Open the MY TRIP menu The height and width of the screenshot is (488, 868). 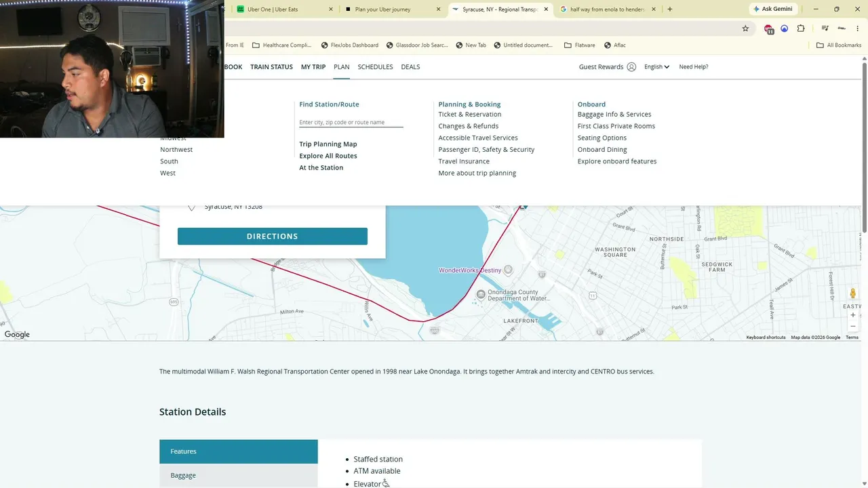(313, 67)
